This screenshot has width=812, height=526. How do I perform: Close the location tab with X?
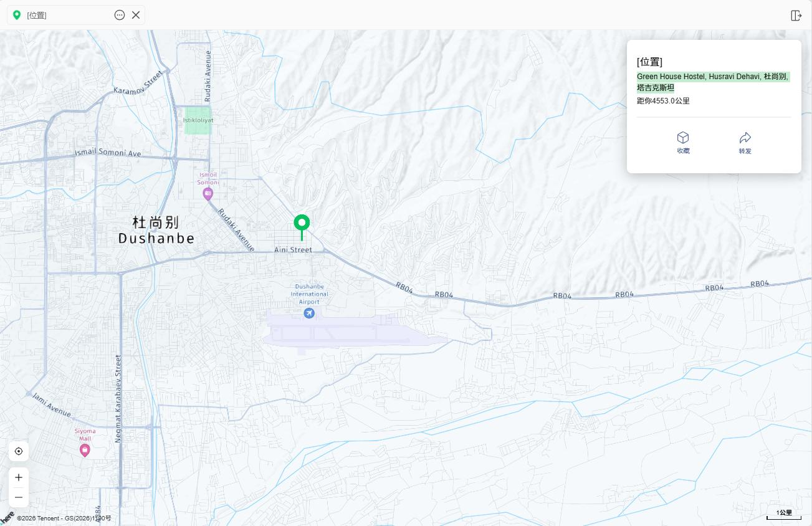point(136,15)
